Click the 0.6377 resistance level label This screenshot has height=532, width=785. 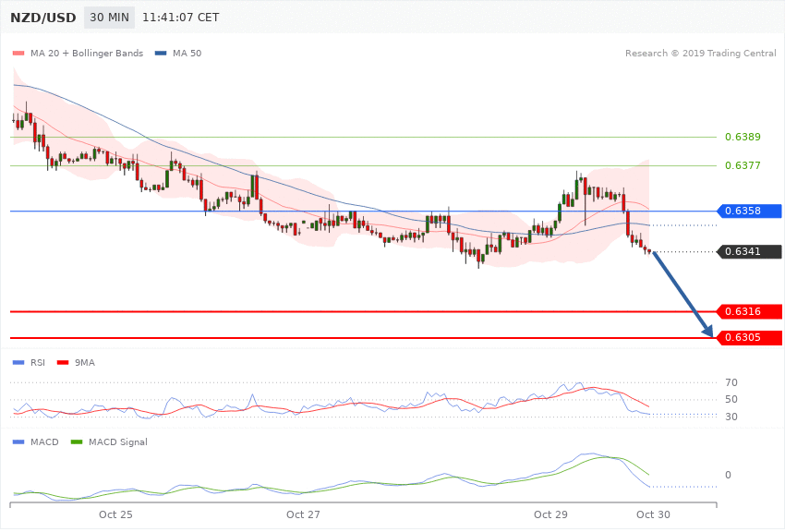tap(743, 165)
